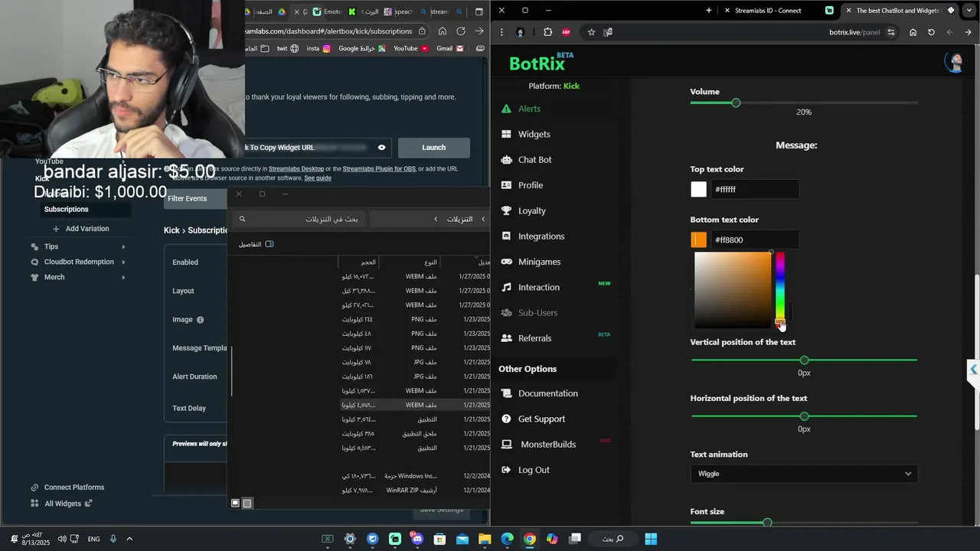Click the site settings icon beside botrix.live/panel
The image size is (980, 551).
[891, 32]
